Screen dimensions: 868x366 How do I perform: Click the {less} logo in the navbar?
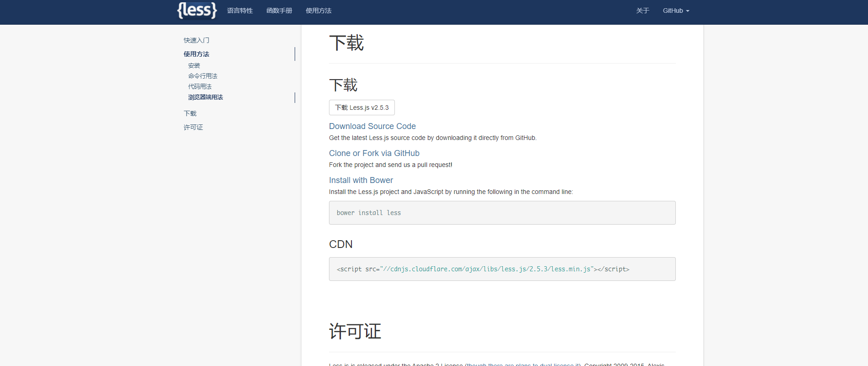click(x=197, y=11)
